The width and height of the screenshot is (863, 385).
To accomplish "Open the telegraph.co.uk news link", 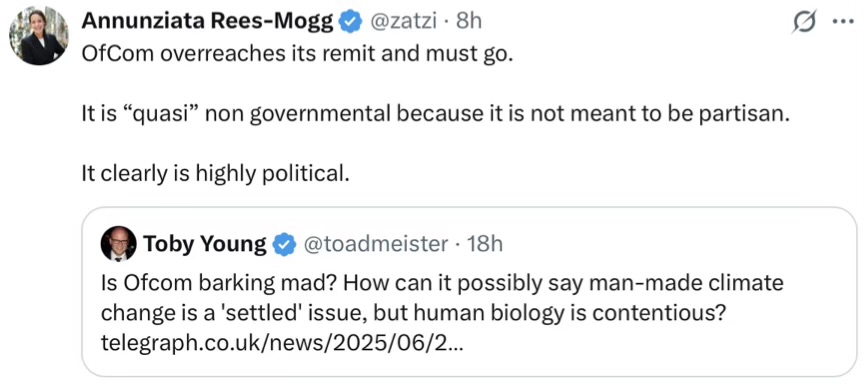I will [x=281, y=344].
